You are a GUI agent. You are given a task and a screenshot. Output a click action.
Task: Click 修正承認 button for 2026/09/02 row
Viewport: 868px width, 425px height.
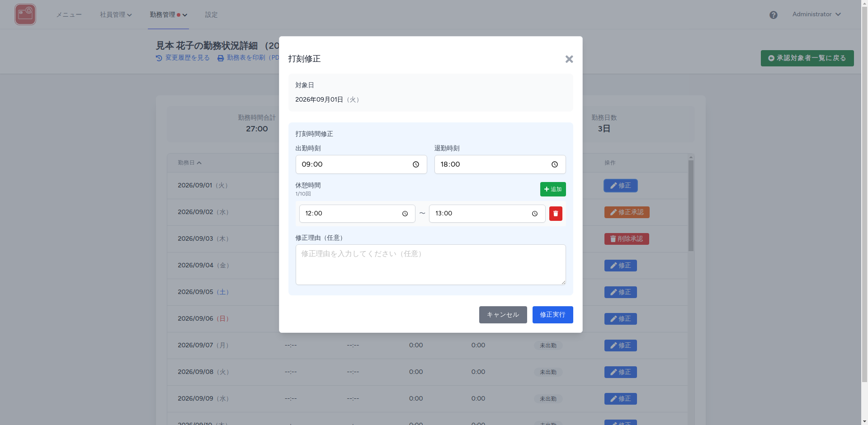pyautogui.click(x=627, y=212)
